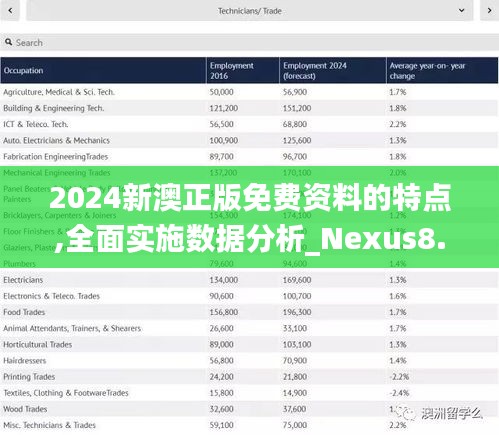Click the 26,600 employment 2016 value

[x=221, y=328]
